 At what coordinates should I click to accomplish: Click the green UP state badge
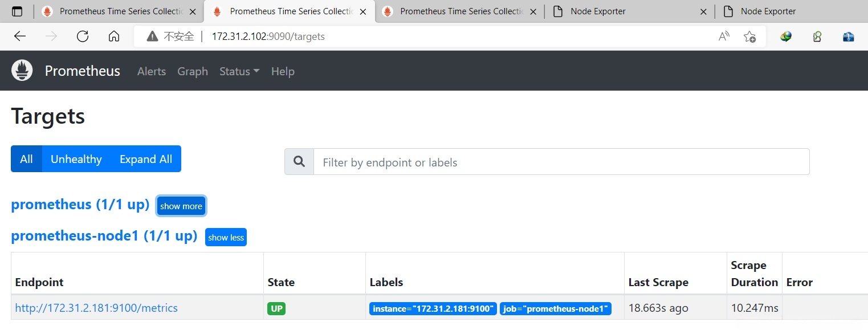(276, 308)
